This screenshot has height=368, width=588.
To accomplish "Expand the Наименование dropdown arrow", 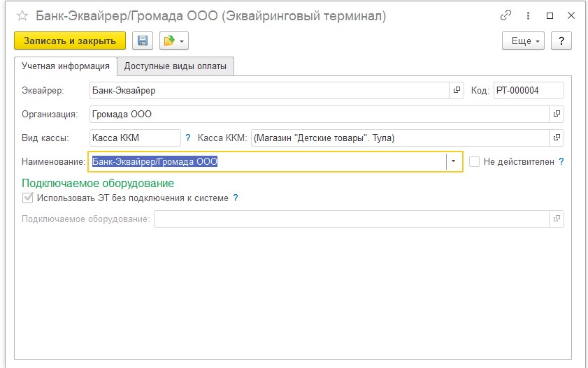I will click(454, 161).
